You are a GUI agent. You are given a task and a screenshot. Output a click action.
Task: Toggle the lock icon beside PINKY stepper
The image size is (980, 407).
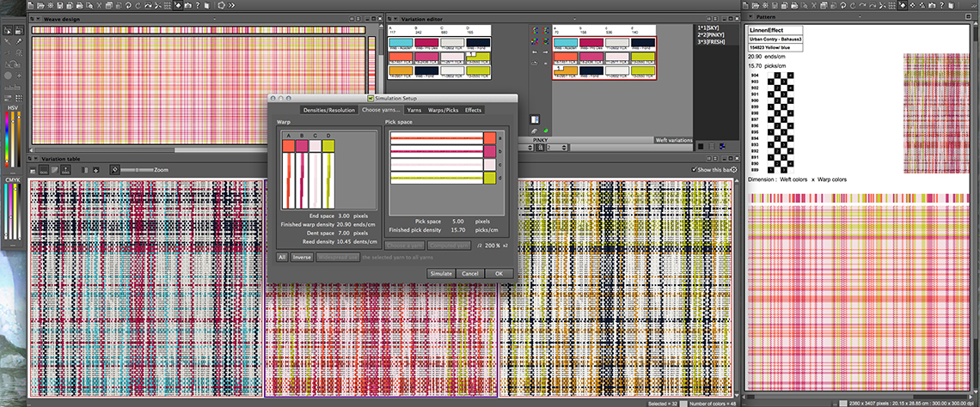click(x=540, y=148)
